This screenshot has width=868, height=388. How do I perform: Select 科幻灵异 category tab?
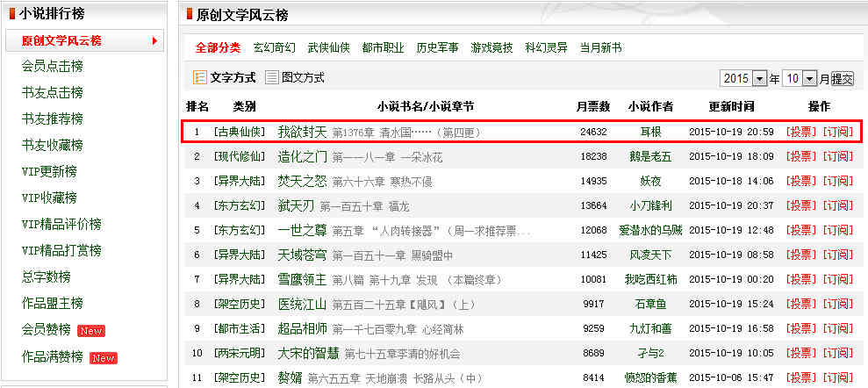pos(547,48)
